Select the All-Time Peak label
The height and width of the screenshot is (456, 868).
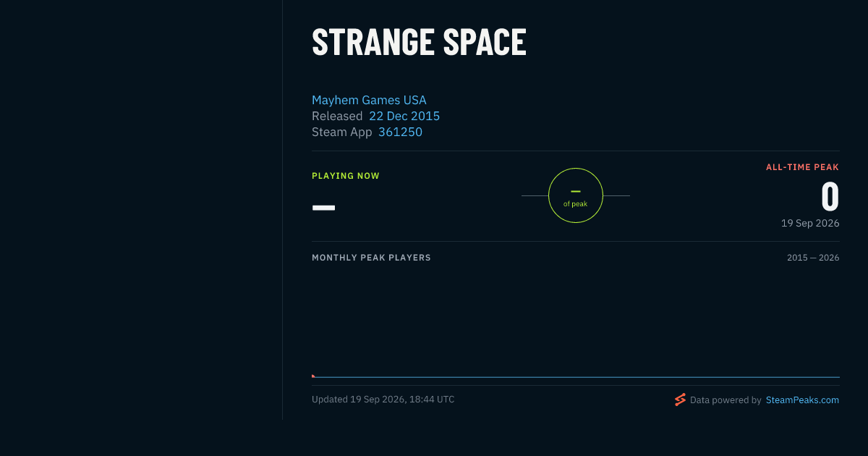pyautogui.click(x=803, y=167)
